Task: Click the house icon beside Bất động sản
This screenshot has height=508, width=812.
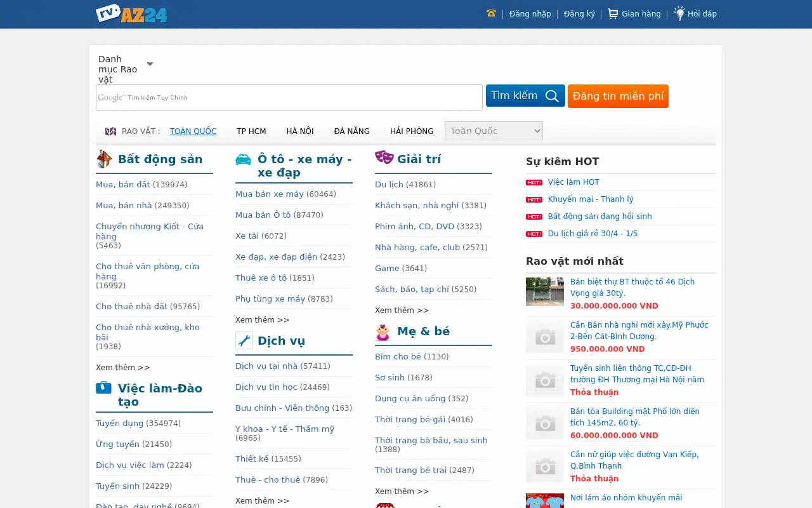Action: click(104, 159)
